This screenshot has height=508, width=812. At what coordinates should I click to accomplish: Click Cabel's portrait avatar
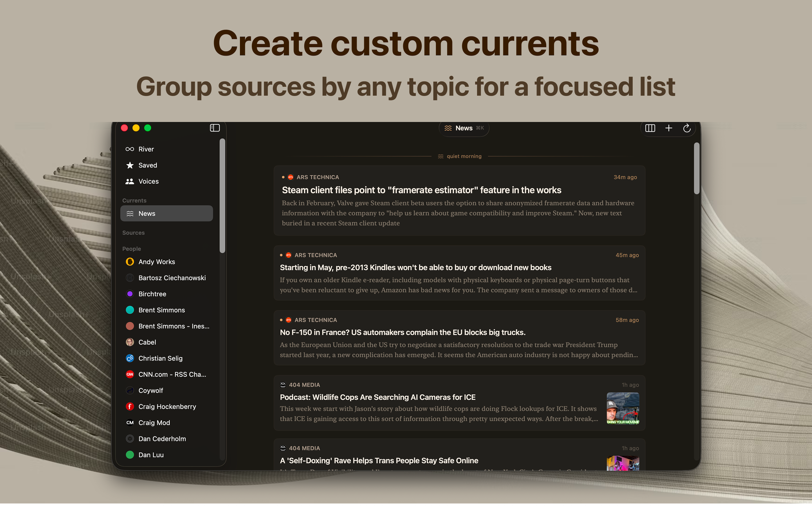click(x=130, y=342)
